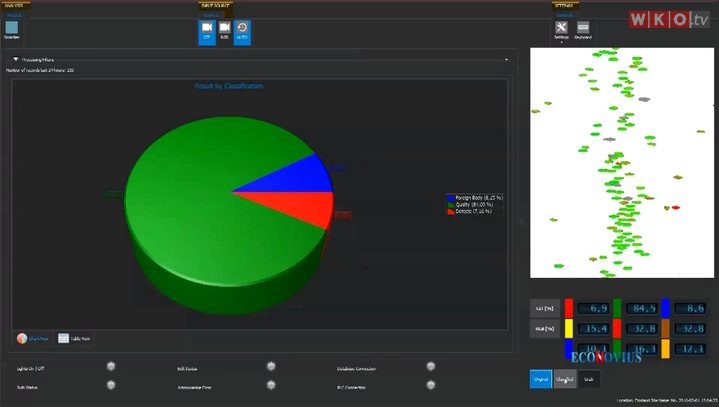Open Settings with the wrench icon
Viewport: 719px width, 407px height.
561,30
